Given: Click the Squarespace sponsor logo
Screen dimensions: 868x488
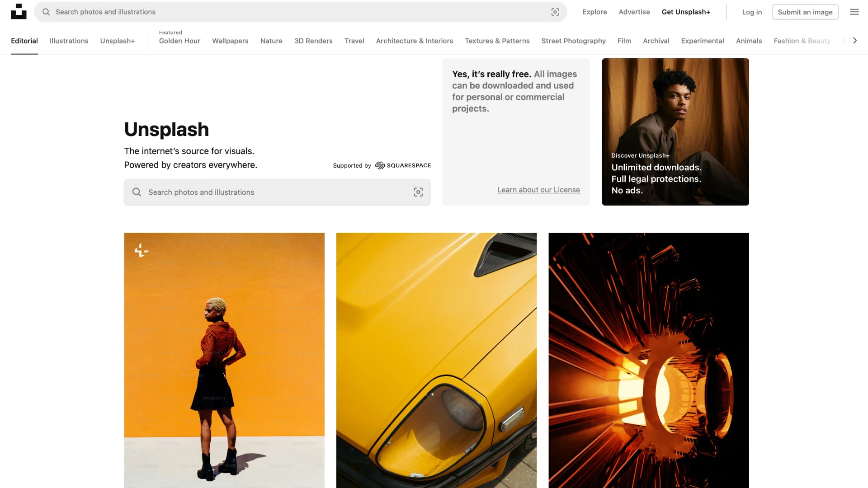Looking at the screenshot, I should click(403, 165).
